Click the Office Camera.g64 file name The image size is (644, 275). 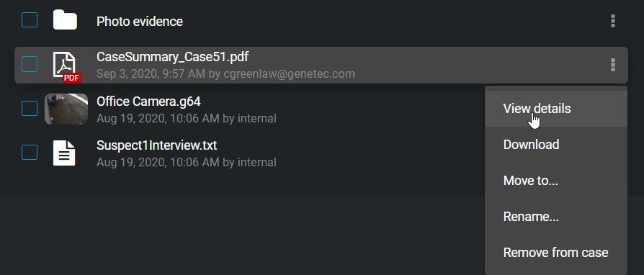148,101
